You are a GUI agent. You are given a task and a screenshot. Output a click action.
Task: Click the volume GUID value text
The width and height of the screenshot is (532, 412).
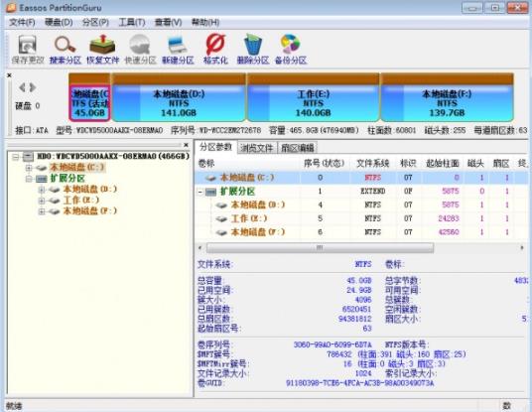[360, 383]
